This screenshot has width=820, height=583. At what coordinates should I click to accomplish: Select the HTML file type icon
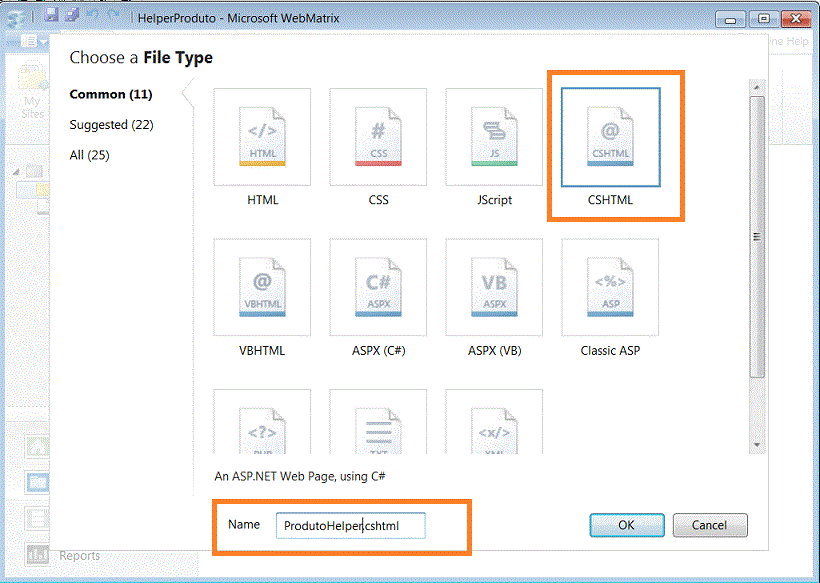click(262, 137)
